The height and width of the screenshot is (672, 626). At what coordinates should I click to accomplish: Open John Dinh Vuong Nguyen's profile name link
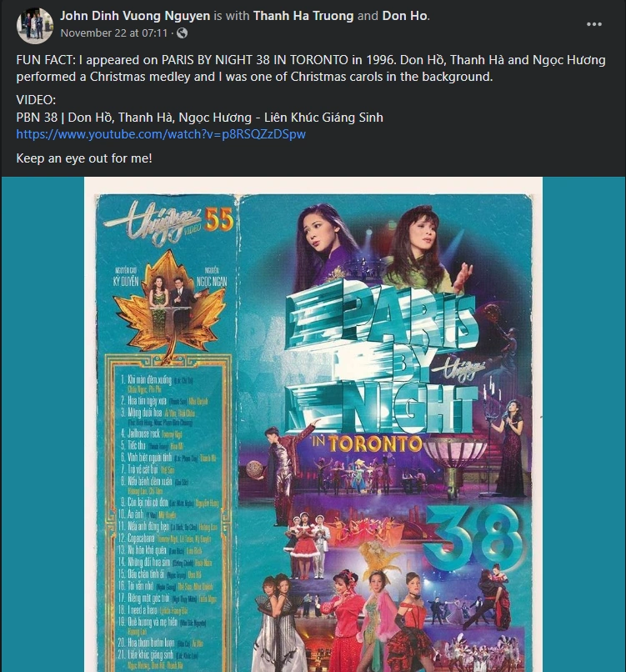(135, 16)
